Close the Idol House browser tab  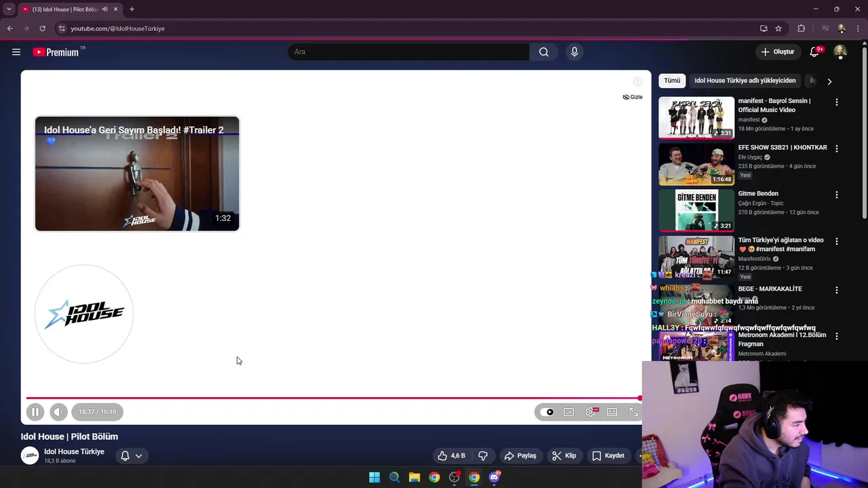click(x=115, y=9)
